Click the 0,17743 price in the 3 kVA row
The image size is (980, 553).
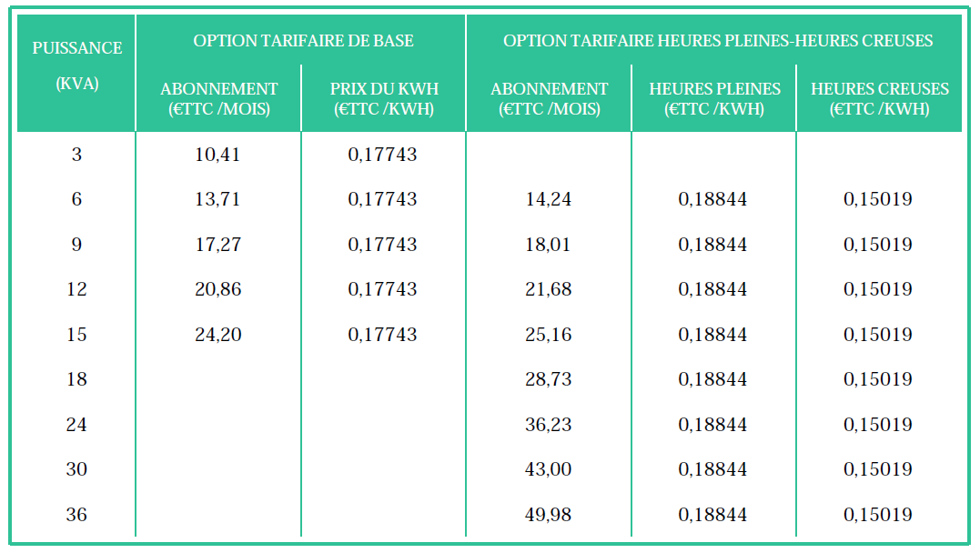tap(382, 155)
